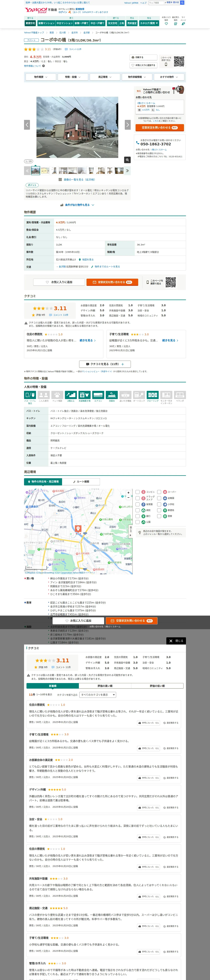Open the すべてのカテゴリを表示 filter dropdown

(x=98, y=695)
